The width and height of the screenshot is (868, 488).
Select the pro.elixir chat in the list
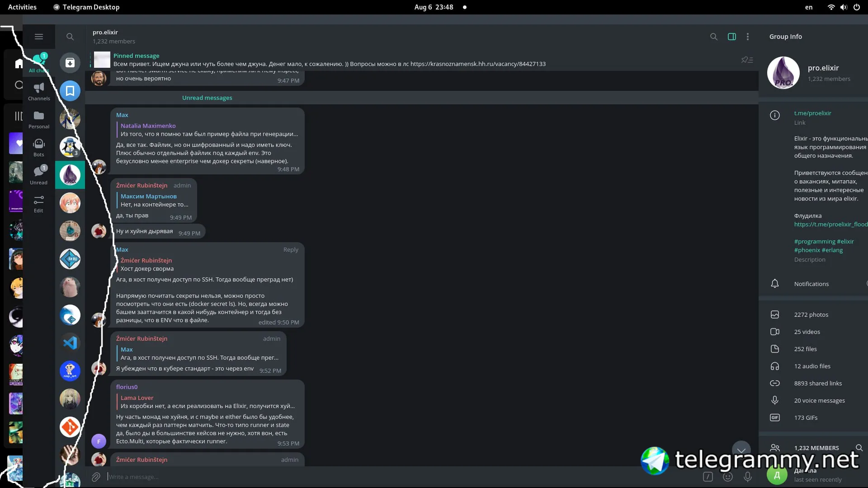[x=70, y=175]
